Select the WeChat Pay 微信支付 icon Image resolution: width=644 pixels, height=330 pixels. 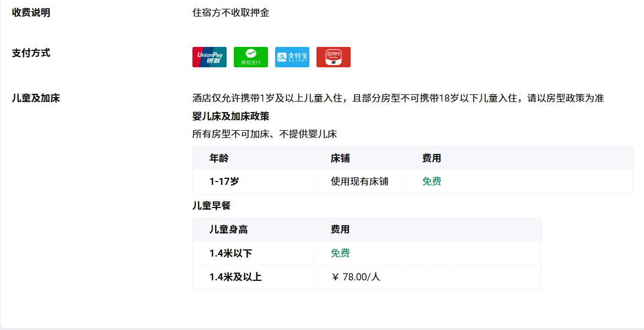[250, 57]
